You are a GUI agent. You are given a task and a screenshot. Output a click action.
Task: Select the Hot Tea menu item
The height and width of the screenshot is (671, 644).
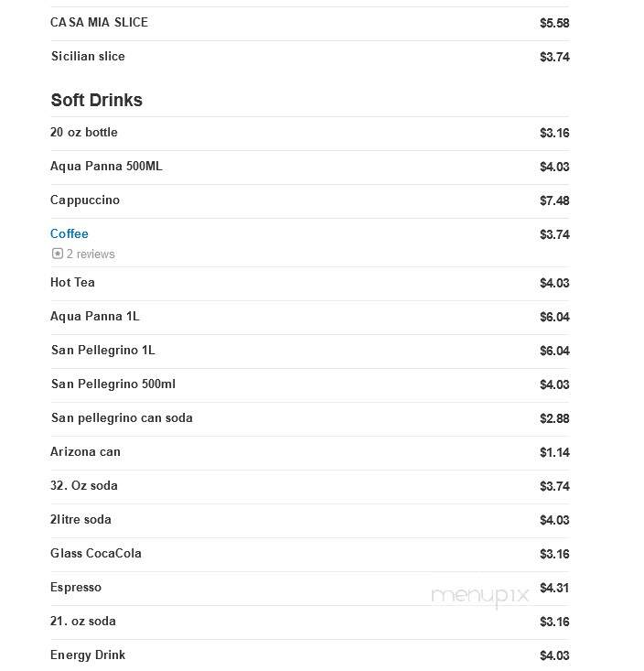tap(72, 283)
